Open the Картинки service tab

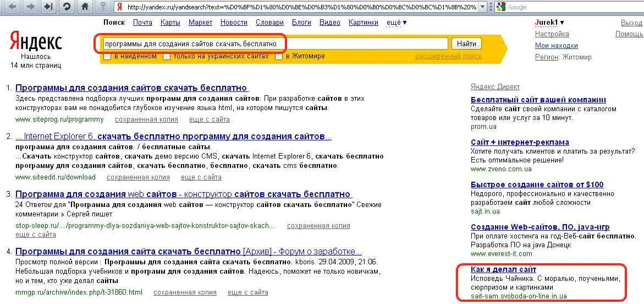point(364,23)
